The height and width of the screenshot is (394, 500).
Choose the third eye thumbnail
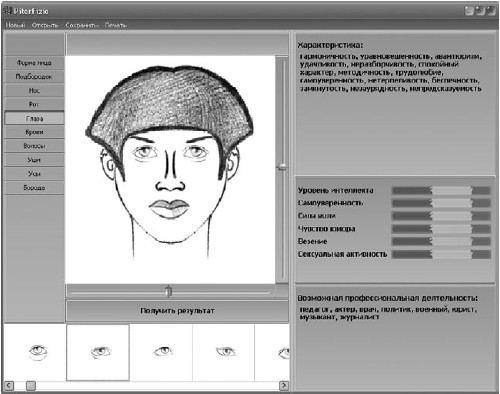click(x=161, y=352)
